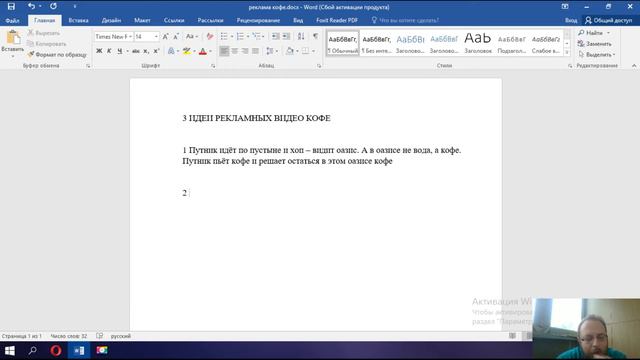This screenshot has width=640, height=360.
Task: Align text to the right
Action: 245,51
